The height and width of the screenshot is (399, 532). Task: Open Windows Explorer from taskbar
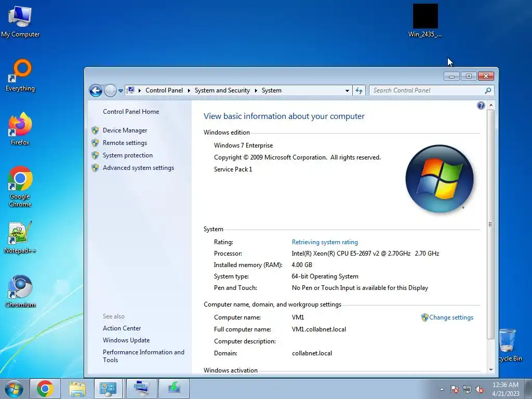(77, 389)
